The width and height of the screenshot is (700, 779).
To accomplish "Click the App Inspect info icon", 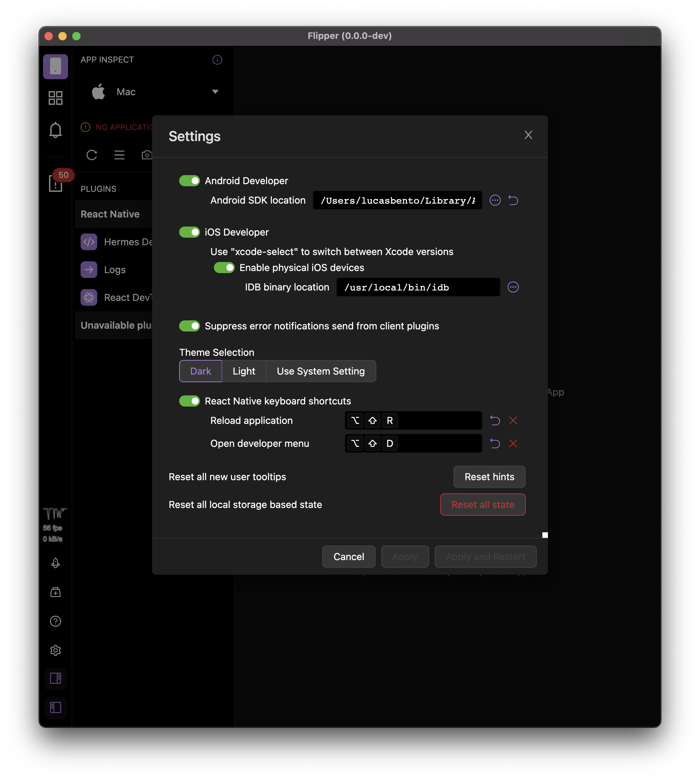I will (x=217, y=60).
